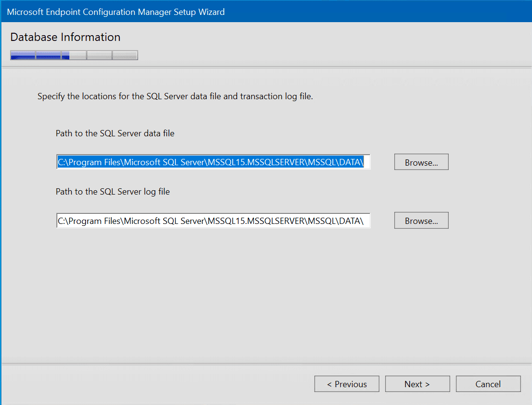This screenshot has width=532, height=405.
Task: Click the 'Path to the SQL Server data file' label
Action: pyautogui.click(x=115, y=133)
